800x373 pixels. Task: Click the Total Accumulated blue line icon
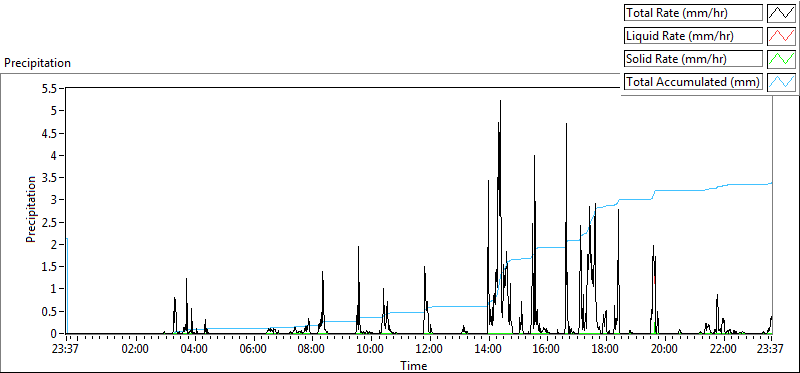pyautogui.click(x=782, y=82)
